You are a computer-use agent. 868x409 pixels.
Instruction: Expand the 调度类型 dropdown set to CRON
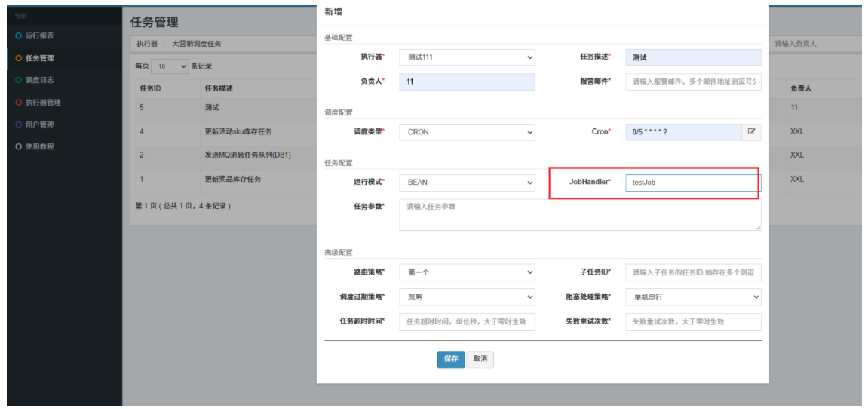point(467,132)
